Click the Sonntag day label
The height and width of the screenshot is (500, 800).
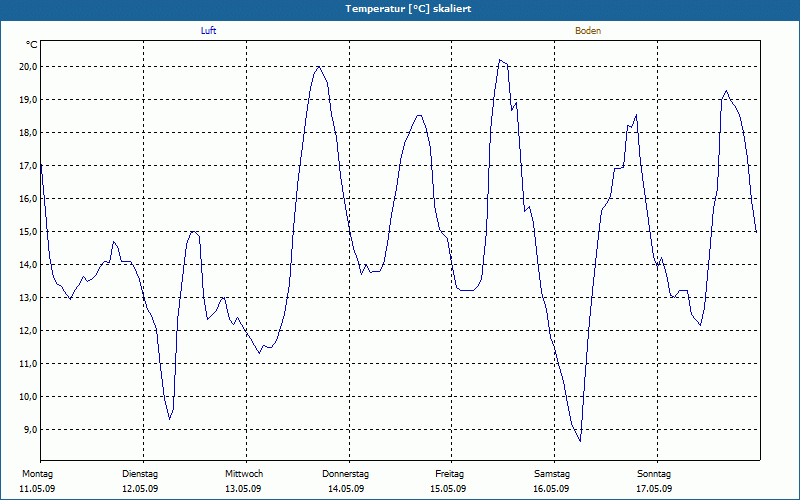pyautogui.click(x=654, y=474)
